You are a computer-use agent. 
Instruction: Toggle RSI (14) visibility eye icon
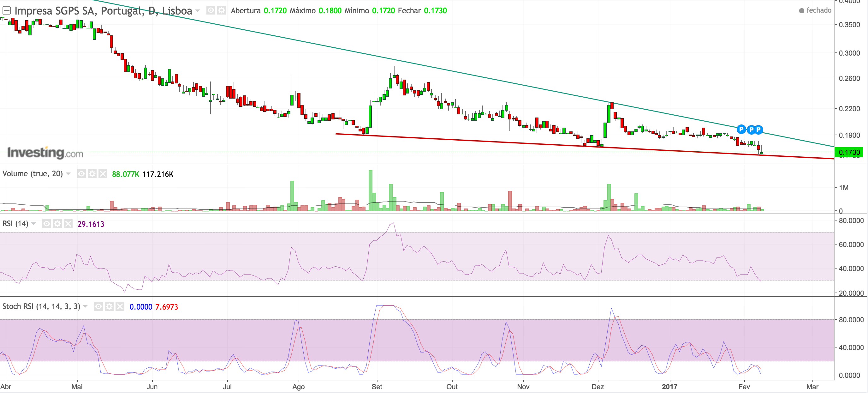click(46, 224)
